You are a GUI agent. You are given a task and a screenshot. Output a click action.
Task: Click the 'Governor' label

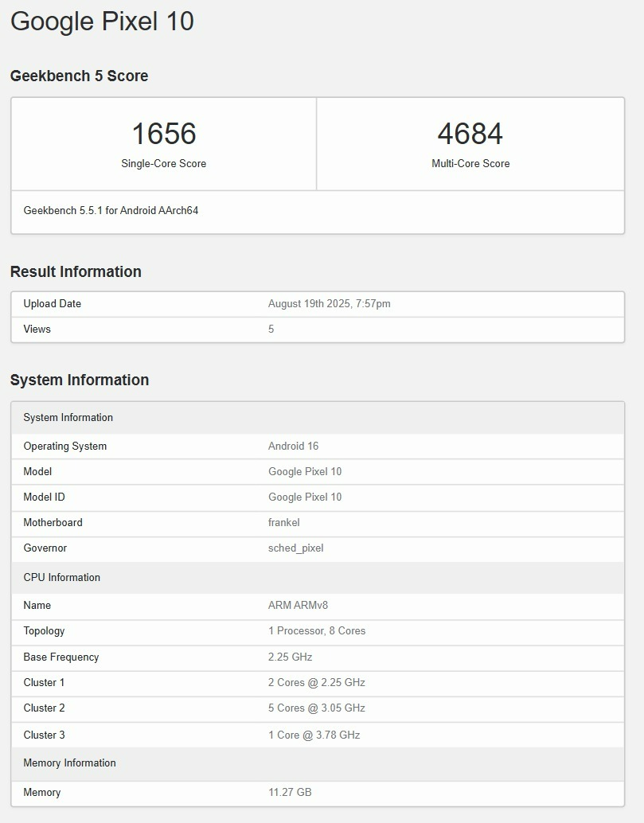pyautogui.click(x=45, y=548)
